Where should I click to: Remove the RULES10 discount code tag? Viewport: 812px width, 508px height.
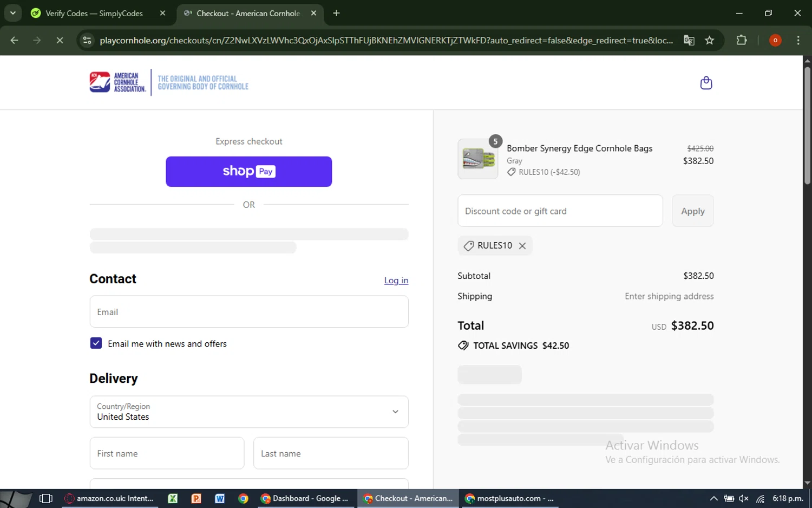pyautogui.click(x=522, y=246)
